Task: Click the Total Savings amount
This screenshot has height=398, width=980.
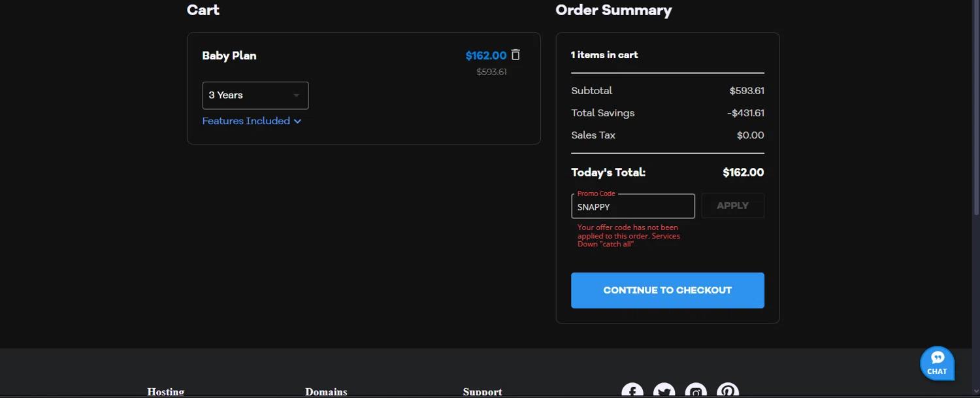Action: [745, 113]
